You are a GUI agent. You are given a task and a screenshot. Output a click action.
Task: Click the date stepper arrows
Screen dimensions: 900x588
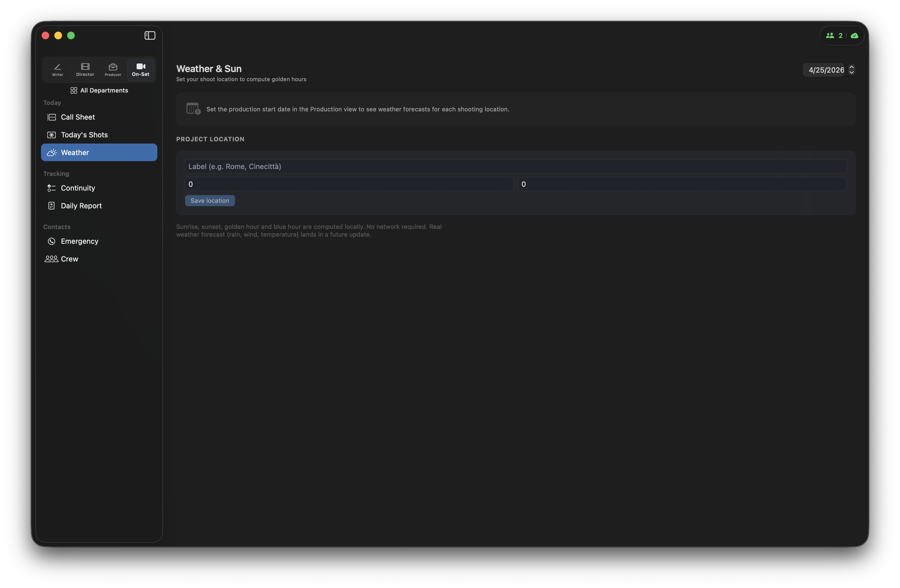(852, 70)
